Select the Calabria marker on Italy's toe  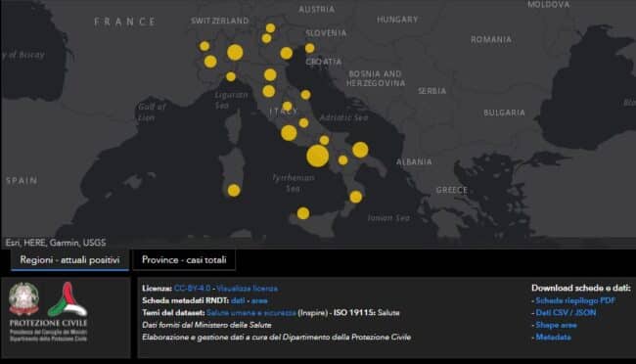click(356, 198)
